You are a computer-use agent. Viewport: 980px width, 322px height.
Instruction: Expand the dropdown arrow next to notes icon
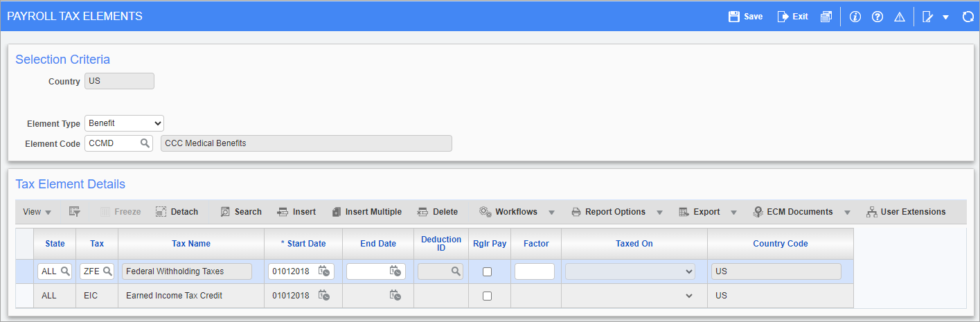point(945,17)
